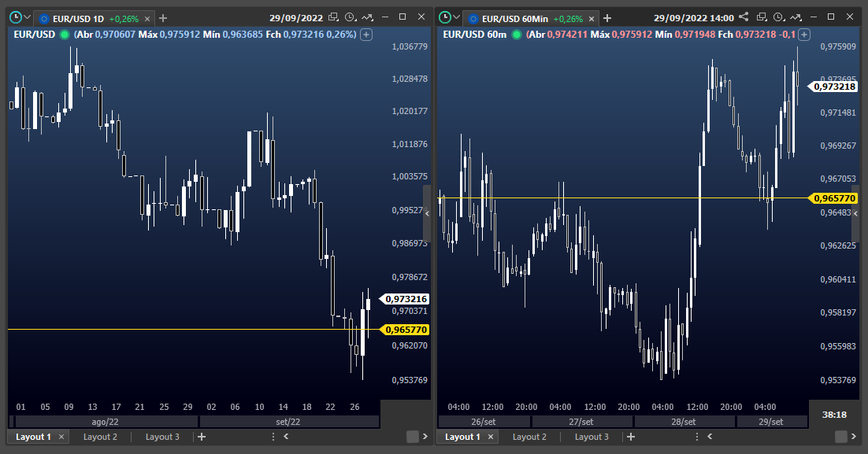This screenshot has height=454, width=868.
Task: Close the EUR/USD 1D chart tab
Action: coord(147,18)
